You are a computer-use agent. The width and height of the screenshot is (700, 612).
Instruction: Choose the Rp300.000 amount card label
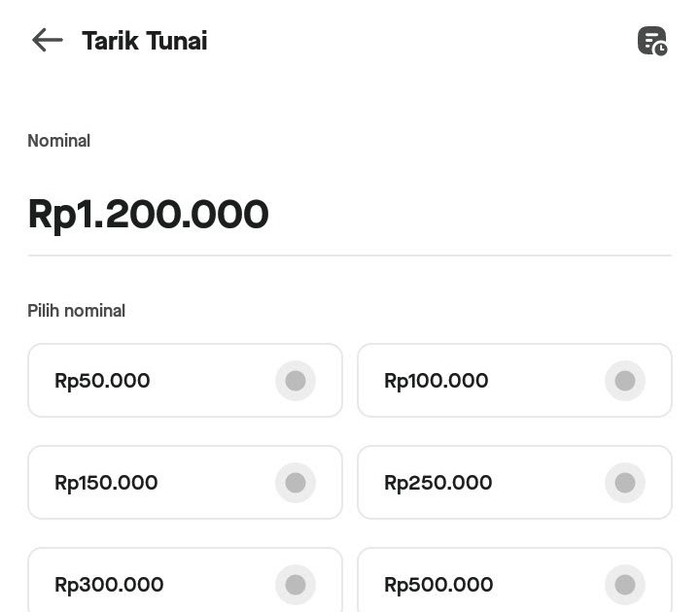pyautogui.click(x=109, y=585)
